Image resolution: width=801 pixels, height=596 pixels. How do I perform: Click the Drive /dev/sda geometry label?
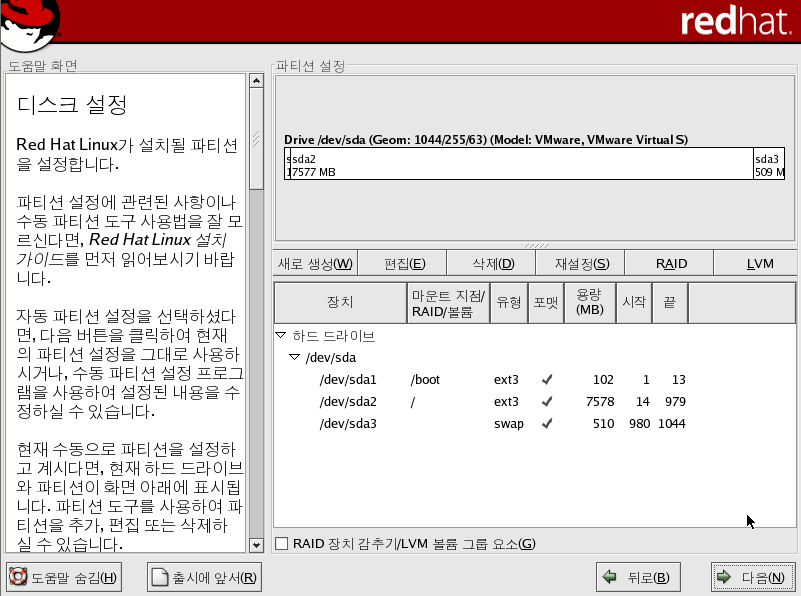click(x=486, y=139)
